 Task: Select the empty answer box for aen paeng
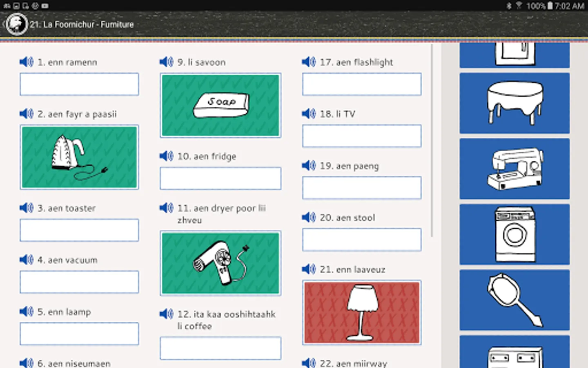(362, 188)
